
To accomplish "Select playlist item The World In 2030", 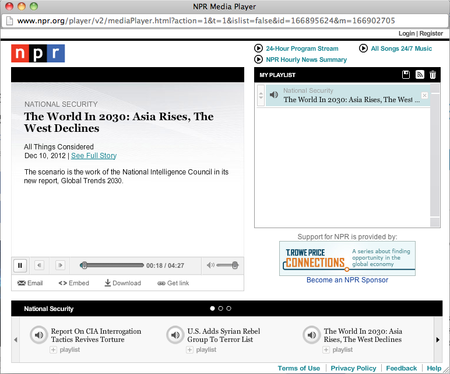I will click(348, 95).
